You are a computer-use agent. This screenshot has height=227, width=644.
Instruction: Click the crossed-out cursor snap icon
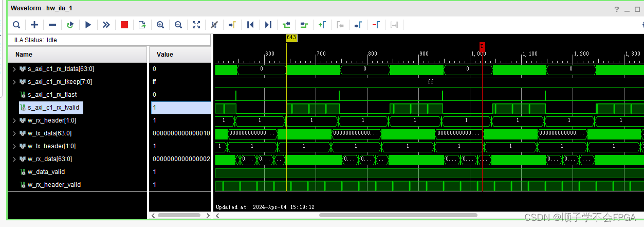click(x=214, y=24)
